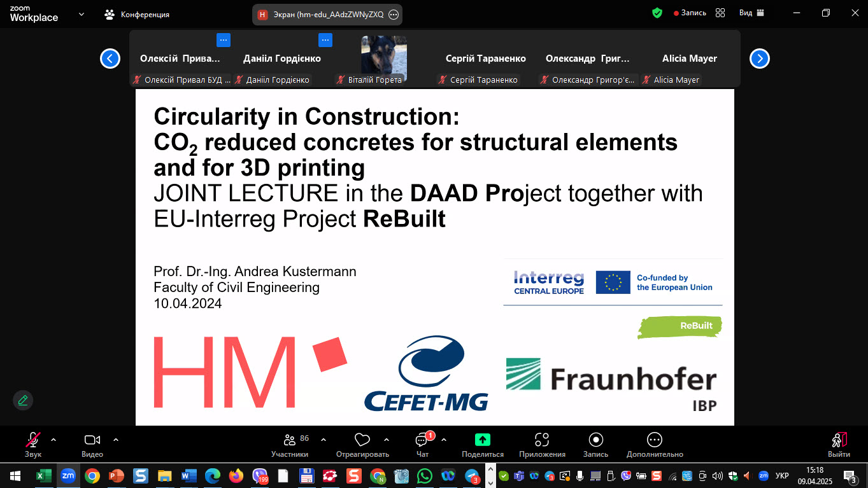
Task: Click the green encryption shield icon
Action: (657, 13)
